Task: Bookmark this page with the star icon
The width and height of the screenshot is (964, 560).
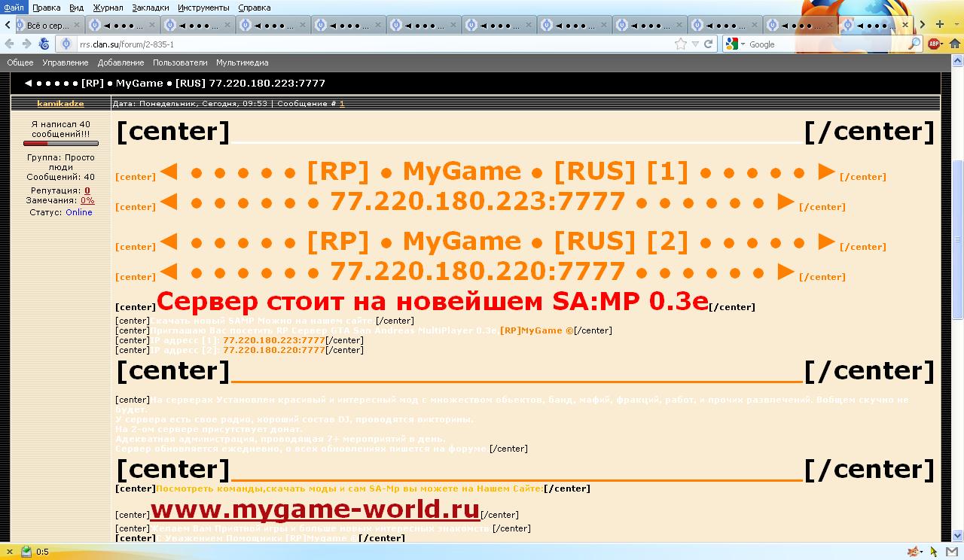Action: tap(681, 44)
